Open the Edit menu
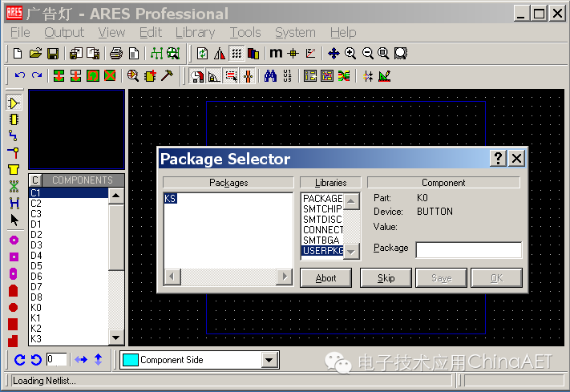The width and height of the screenshot is (570, 392). [151, 33]
